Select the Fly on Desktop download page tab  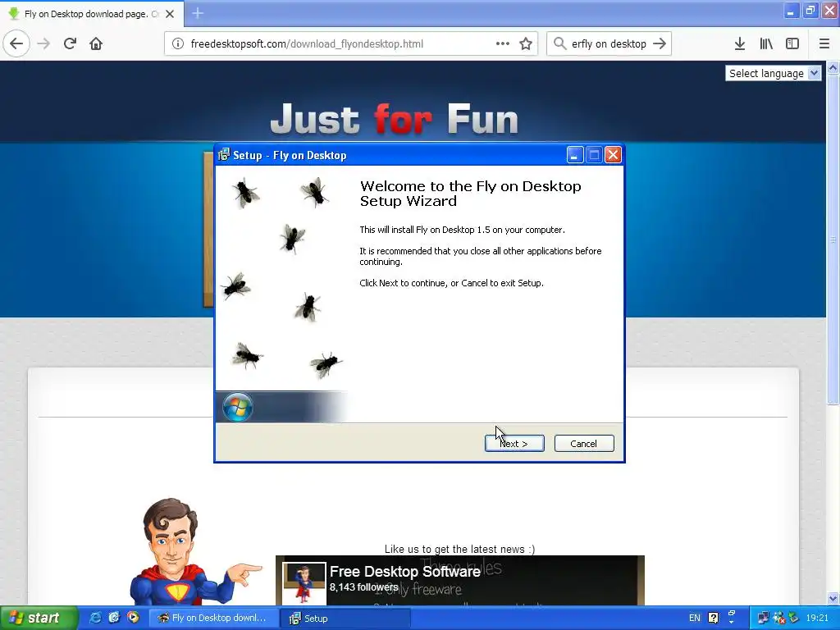(92, 14)
